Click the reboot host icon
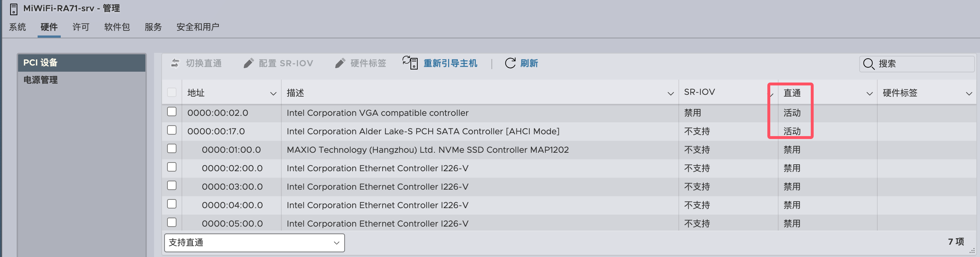The image size is (980, 257). click(x=410, y=63)
